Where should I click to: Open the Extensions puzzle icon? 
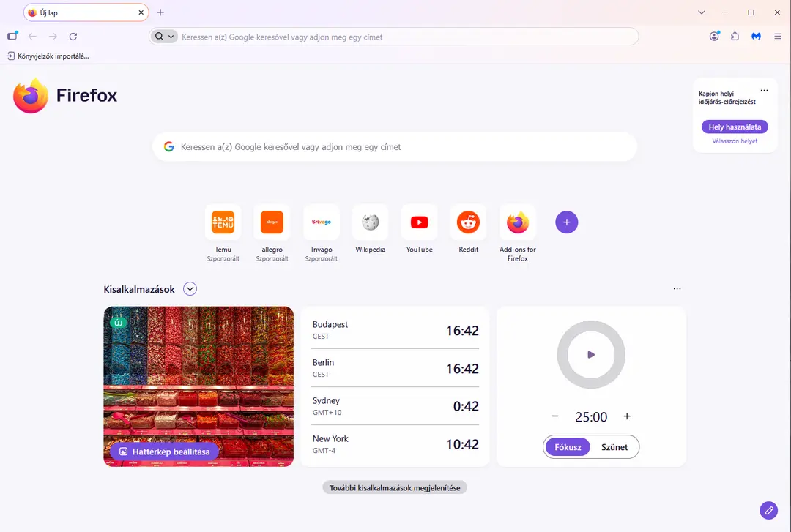(735, 37)
